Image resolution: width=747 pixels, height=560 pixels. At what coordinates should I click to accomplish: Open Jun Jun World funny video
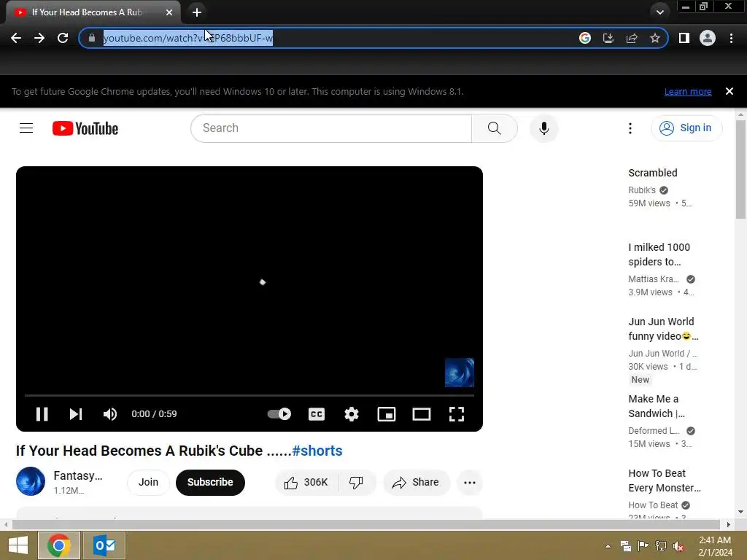[x=662, y=329]
